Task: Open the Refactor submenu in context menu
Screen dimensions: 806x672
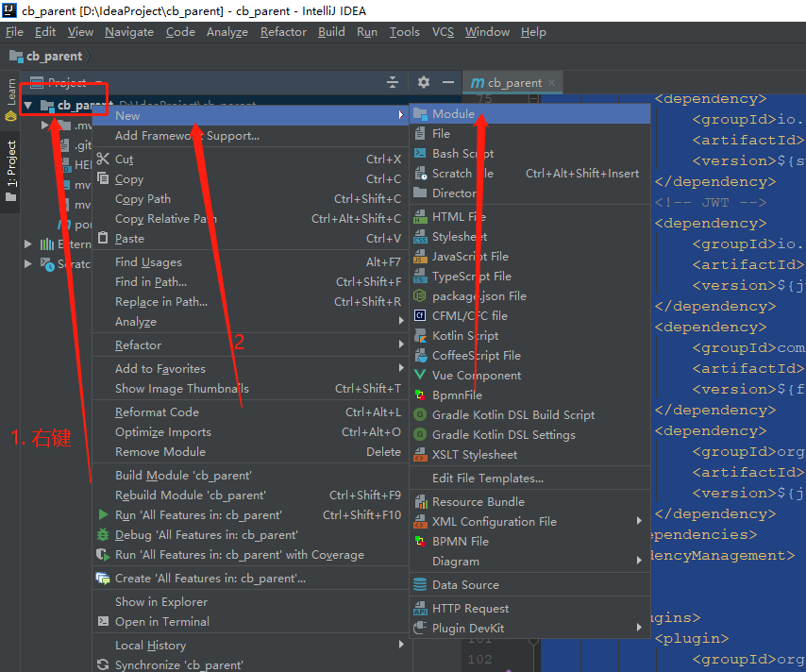Action: 250,345
